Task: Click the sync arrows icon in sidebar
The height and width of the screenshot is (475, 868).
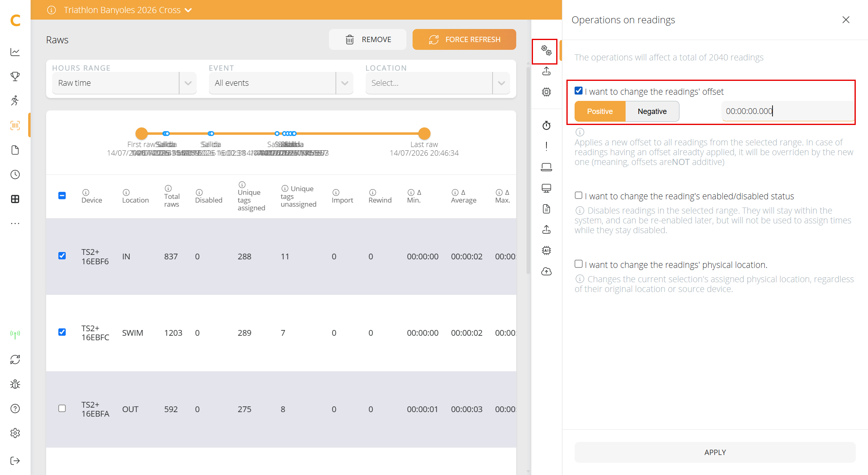Action: tap(15, 359)
